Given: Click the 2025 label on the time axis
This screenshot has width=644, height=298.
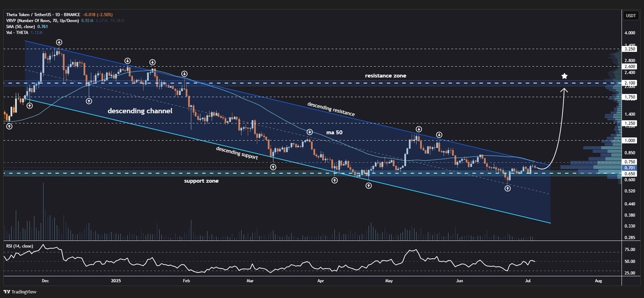Looking at the screenshot, I should (117, 280).
